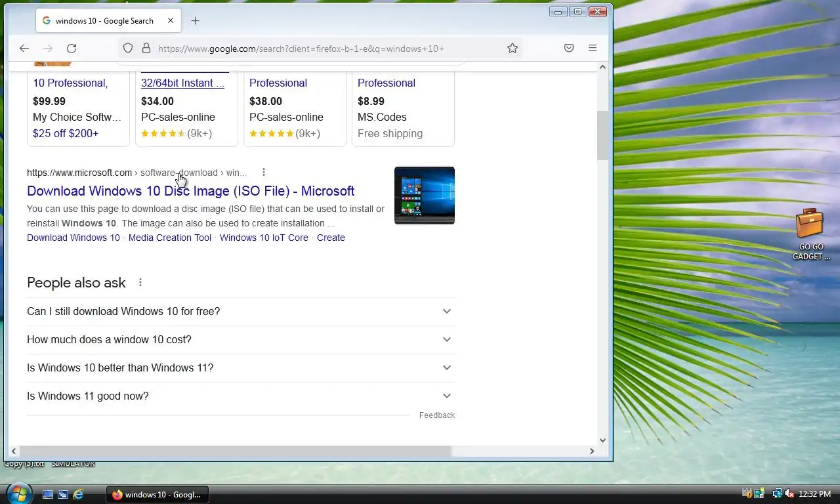Click the $25 off $200+ offer text
The width and height of the screenshot is (840, 504).
(x=66, y=133)
